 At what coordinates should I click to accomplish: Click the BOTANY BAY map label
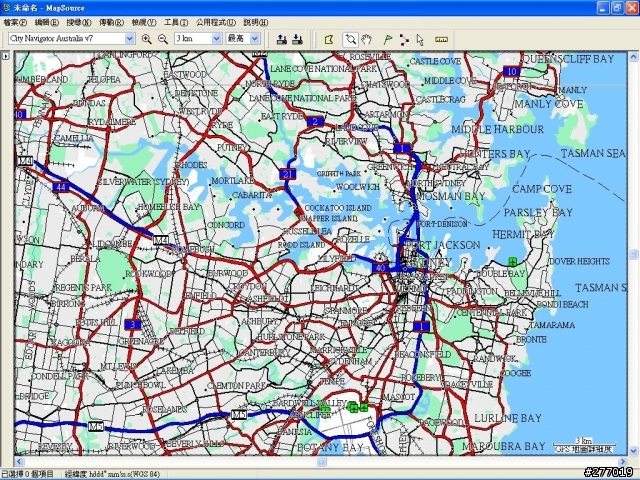330,447
